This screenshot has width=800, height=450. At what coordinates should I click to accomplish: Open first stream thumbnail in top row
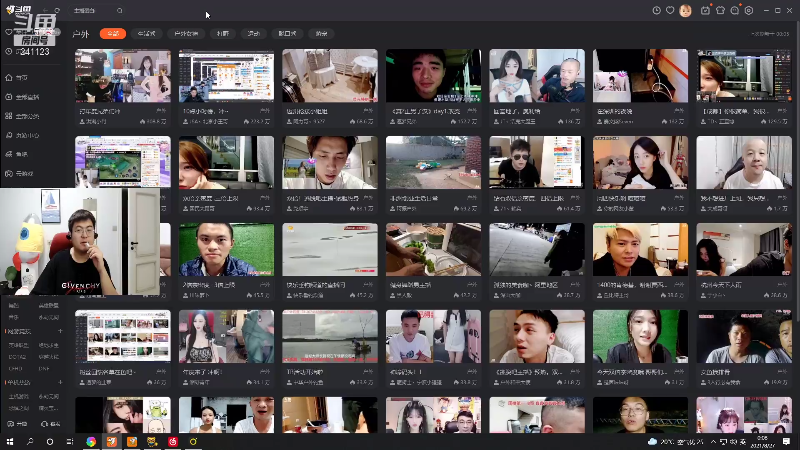click(123, 76)
